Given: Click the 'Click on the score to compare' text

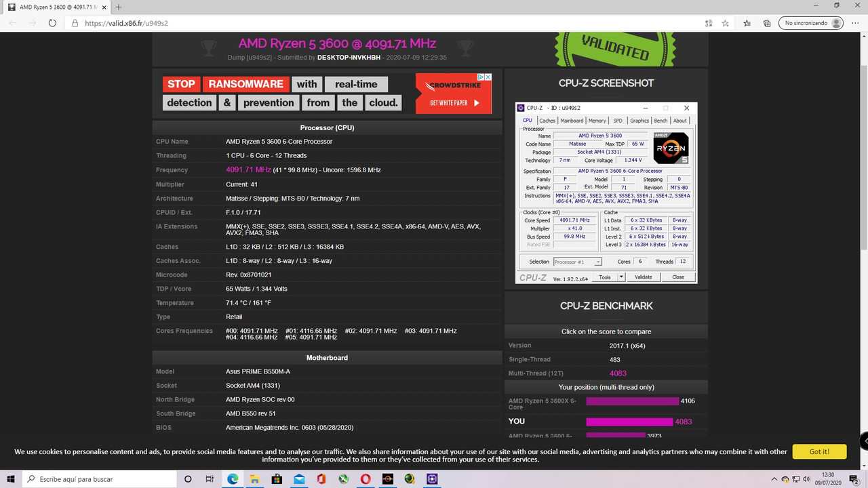Looking at the screenshot, I should (x=606, y=331).
